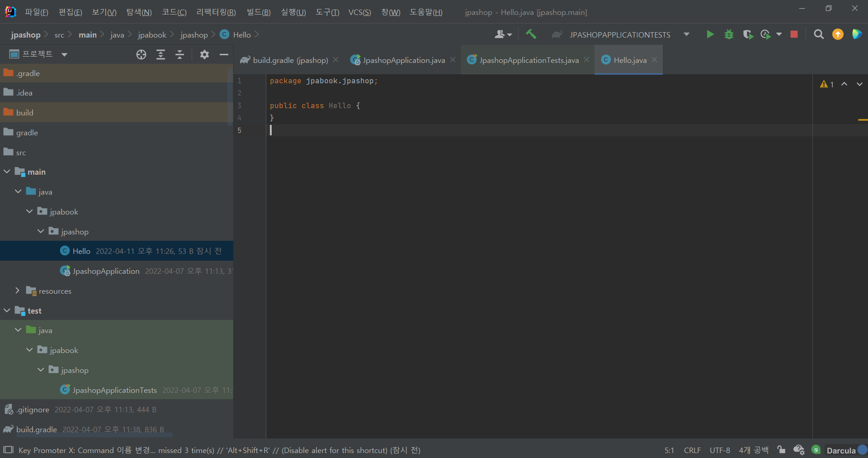Open the 코드(C) menu

[x=174, y=12]
